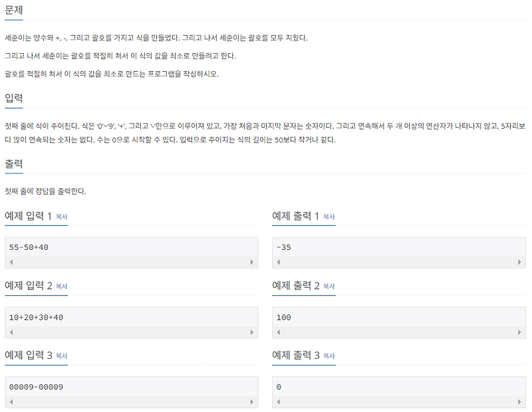
Task: Click left scroll arrow under 100 output
Action: click(x=279, y=332)
